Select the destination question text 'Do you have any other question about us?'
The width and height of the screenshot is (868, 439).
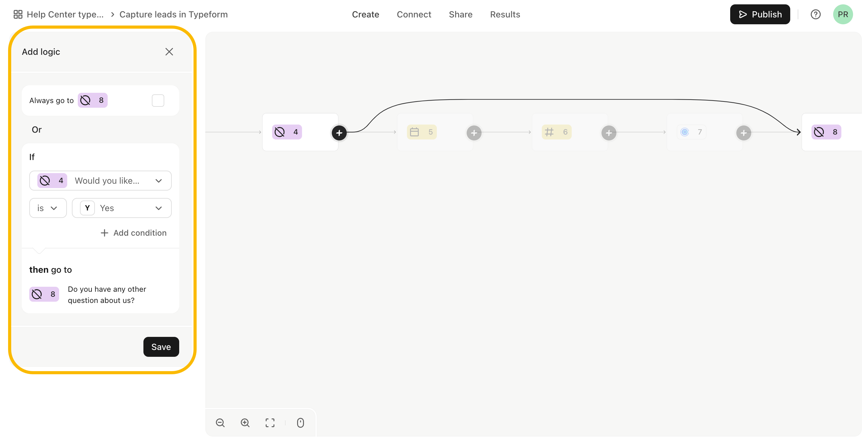click(x=107, y=295)
